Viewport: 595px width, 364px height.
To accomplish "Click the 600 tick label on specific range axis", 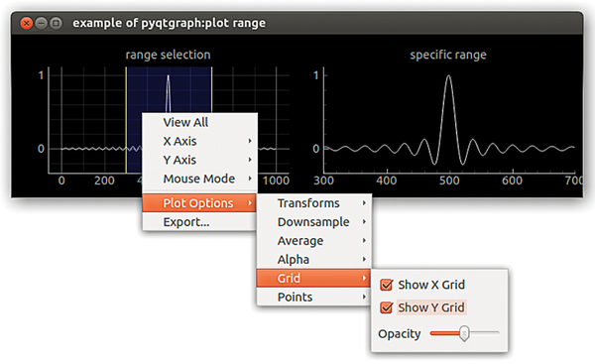I will (512, 181).
